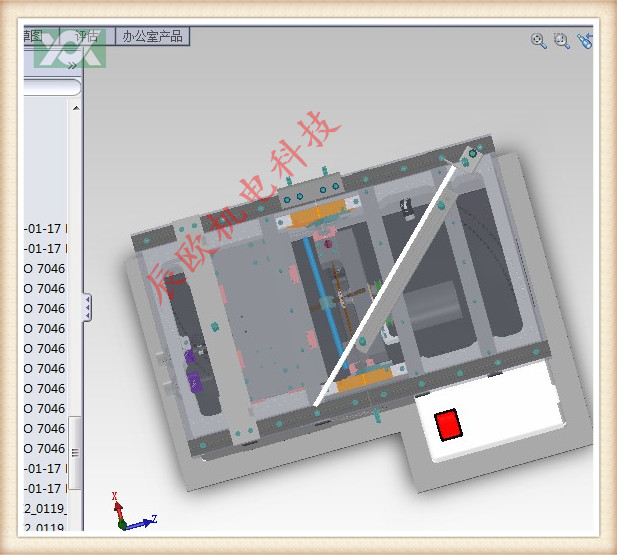
Task: Click the Zoom to Fit icon
Action: click(x=539, y=40)
